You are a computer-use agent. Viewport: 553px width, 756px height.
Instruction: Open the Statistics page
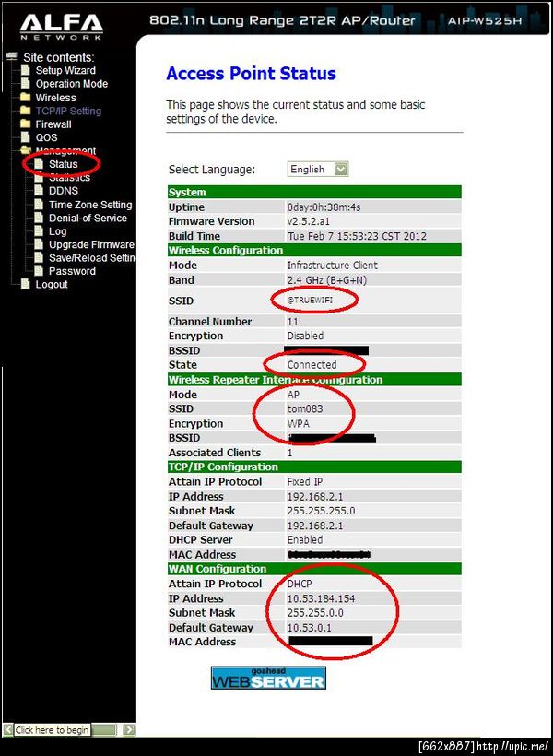click(70, 177)
